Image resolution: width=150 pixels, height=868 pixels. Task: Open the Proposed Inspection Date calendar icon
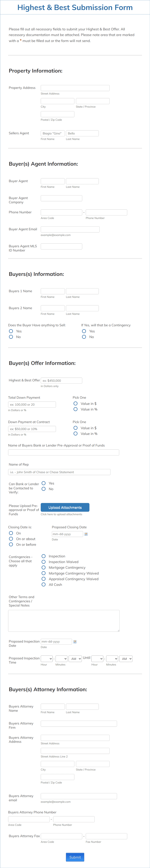click(x=75, y=642)
